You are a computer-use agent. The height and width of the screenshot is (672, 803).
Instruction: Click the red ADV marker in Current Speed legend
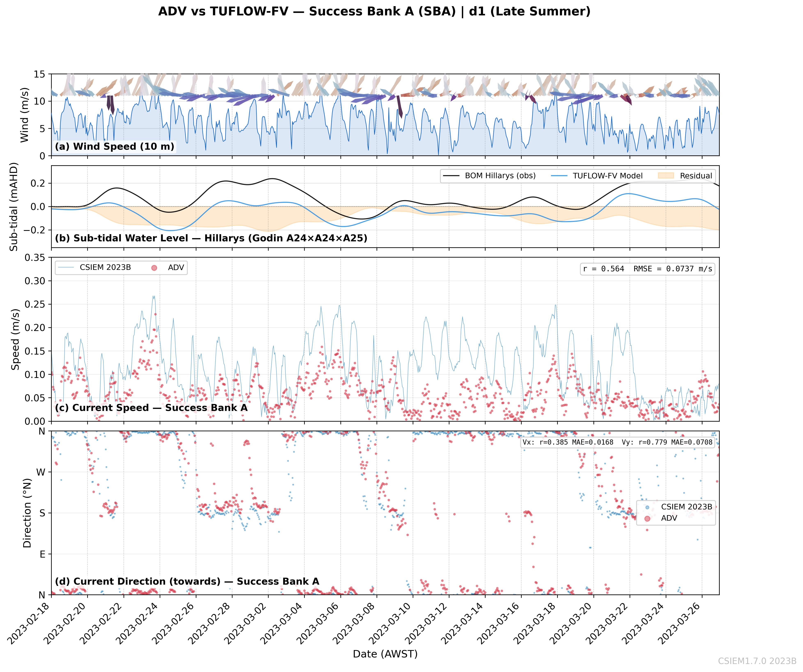tap(154, 268)
